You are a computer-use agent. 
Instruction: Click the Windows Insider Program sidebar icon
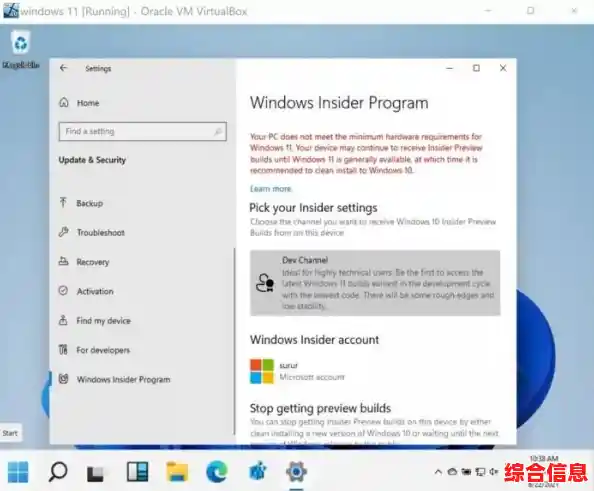pyautogui.click(x=64, y=378)
